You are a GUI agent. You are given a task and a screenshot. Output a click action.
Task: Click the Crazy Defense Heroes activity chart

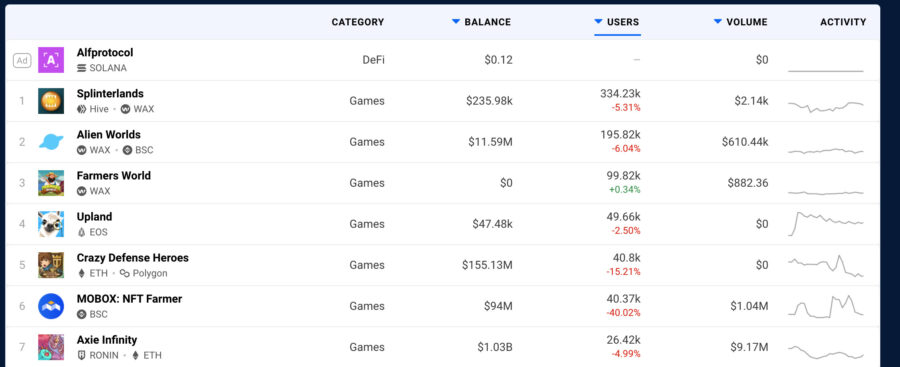click(825, 265)
